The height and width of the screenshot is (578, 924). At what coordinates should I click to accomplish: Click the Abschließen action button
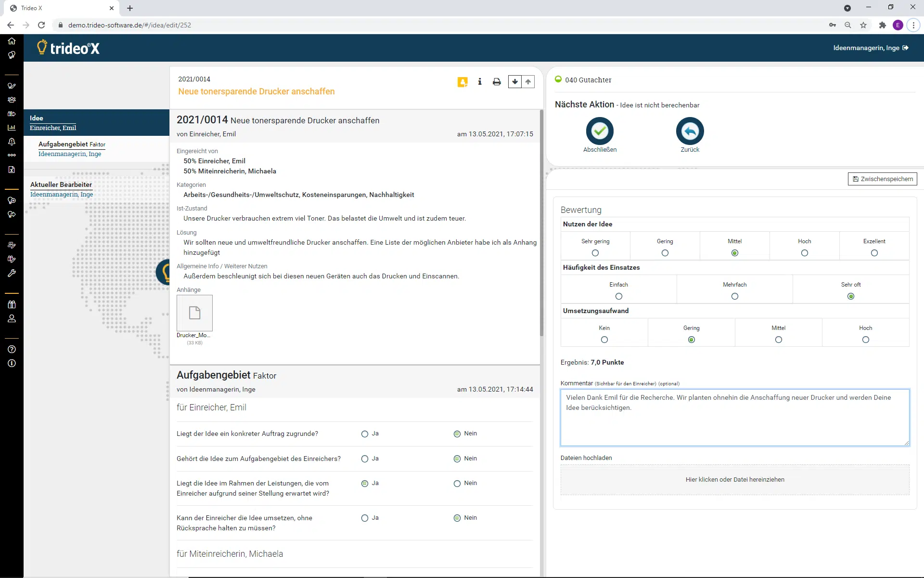coord(600,131)
